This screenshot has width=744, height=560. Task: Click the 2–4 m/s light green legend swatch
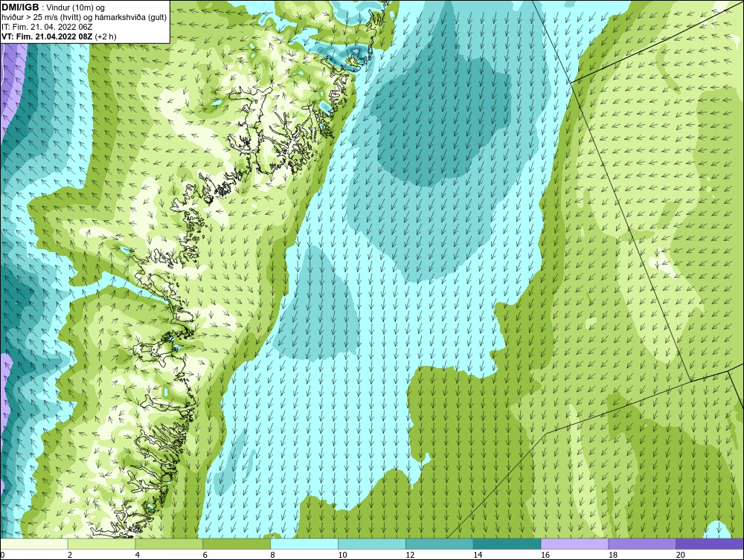[101, 544]
